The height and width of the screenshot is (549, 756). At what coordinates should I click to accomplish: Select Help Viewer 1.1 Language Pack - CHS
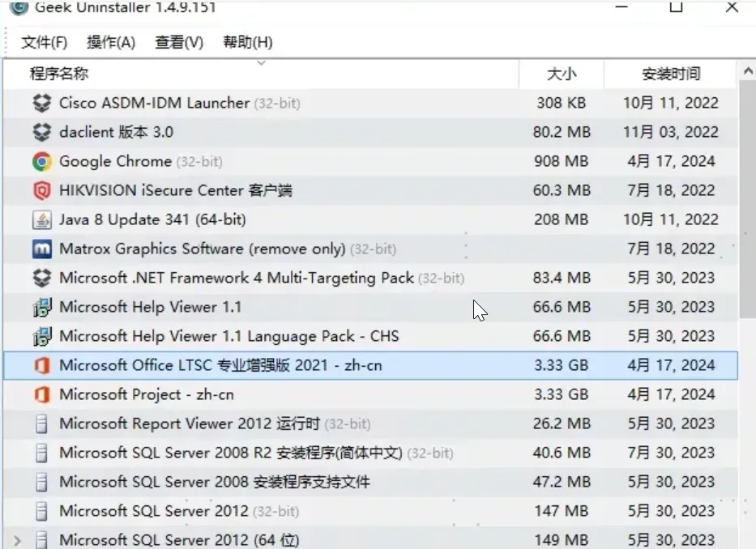(x=229, y=336)
